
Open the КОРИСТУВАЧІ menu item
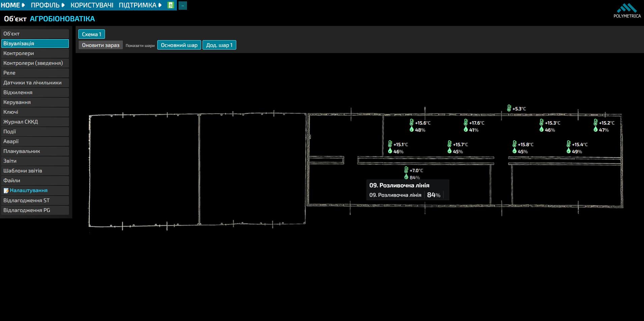tap(92, 5)
